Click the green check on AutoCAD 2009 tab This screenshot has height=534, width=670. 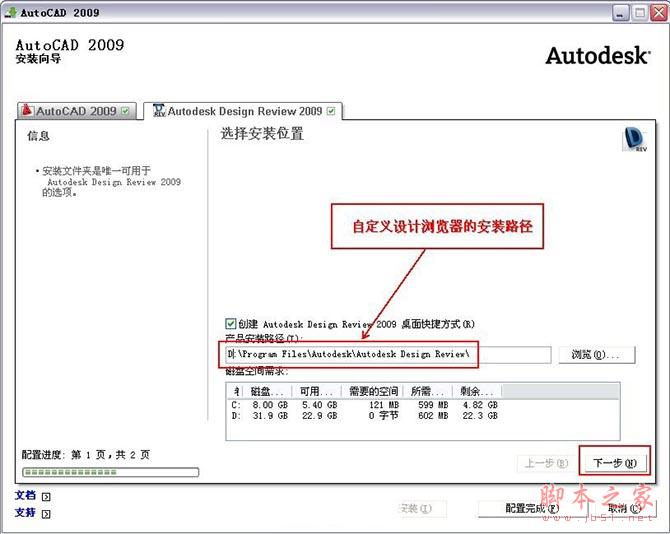point(125,111)
